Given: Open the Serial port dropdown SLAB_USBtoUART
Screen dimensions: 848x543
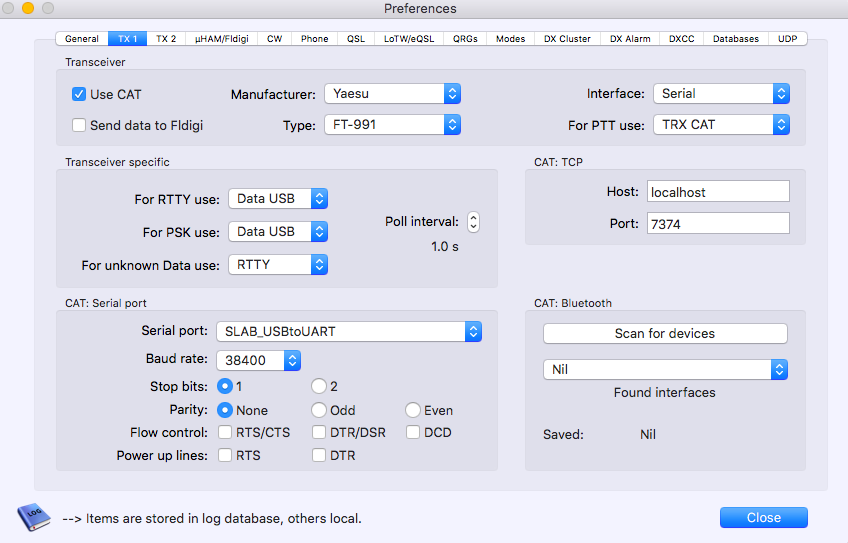Looking at the screenshot, I should [349, 332].
